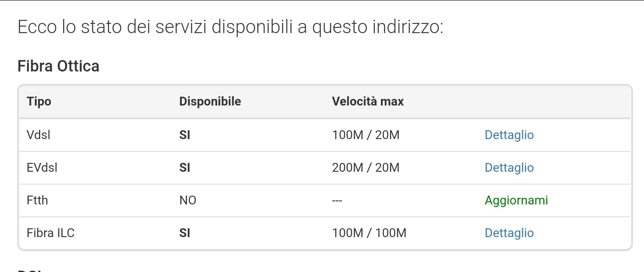This screenshot has width=644, height=272.
Task: Click the Tipo column header
Action: point(39,102)
